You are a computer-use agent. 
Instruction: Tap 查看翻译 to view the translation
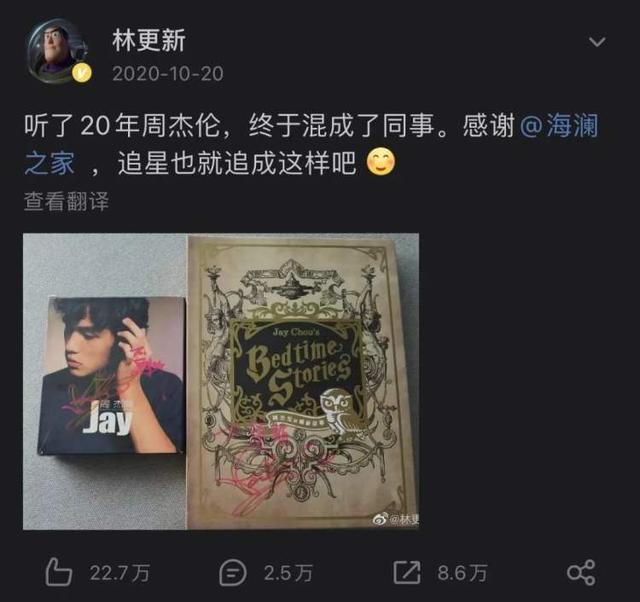point(66,201)
